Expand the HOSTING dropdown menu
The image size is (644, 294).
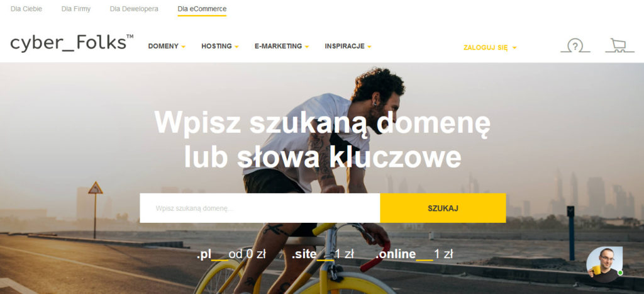pos(219,47)
